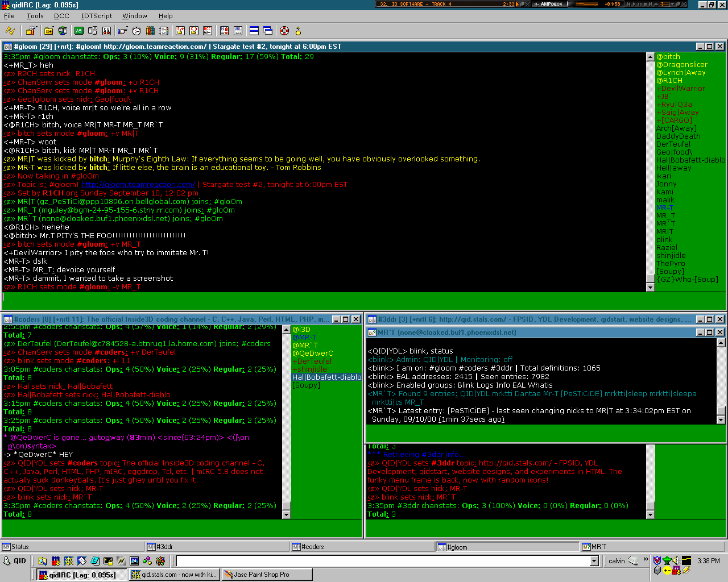Open the Help lifesaver toolbar icon
The width and height of the screenshot is (728, 582).
[x=284, y=31]
